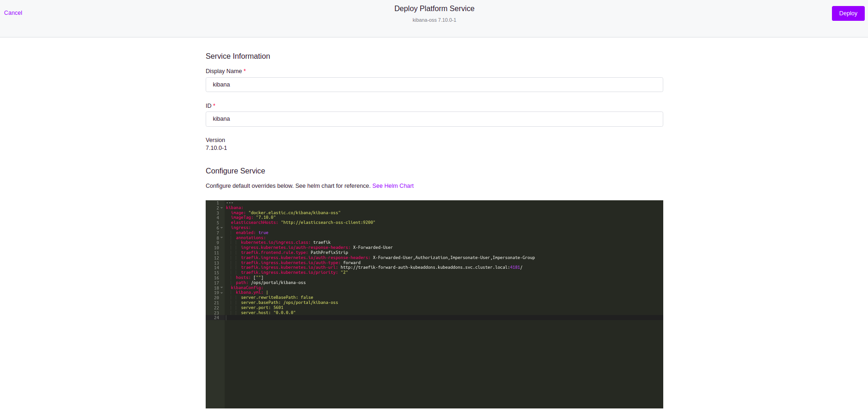This screenshot has width=868, height=414.
Task: Open the See Helm Chart link
Action: [393, 186]
